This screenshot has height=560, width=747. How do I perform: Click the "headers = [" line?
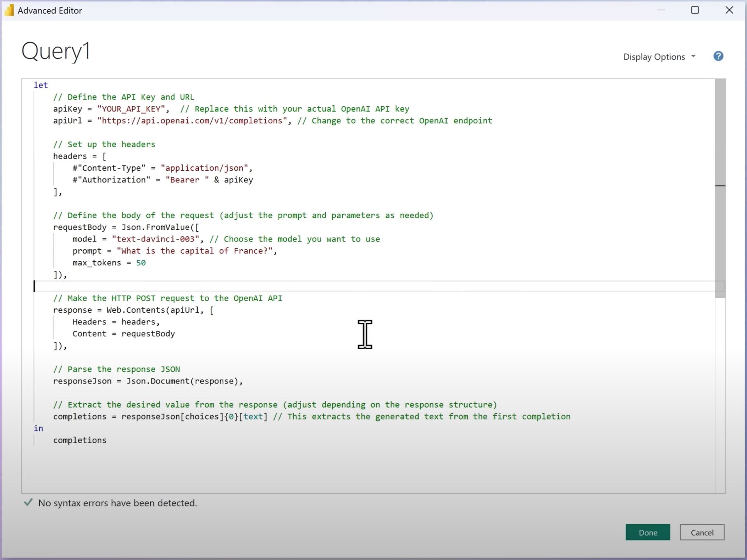coord(80,156)
